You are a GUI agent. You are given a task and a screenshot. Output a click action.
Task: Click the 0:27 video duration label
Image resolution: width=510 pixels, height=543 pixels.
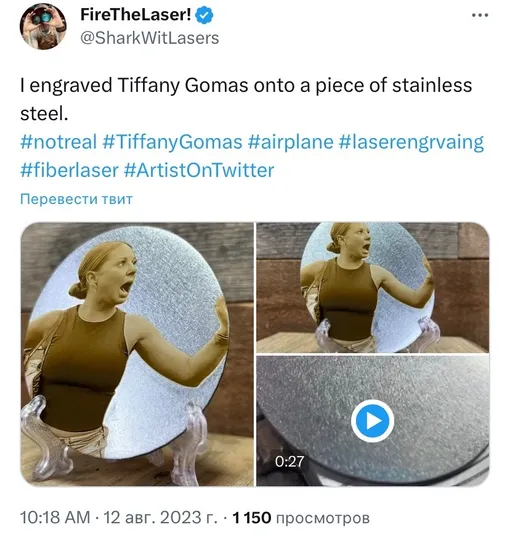tap(289, 461)
